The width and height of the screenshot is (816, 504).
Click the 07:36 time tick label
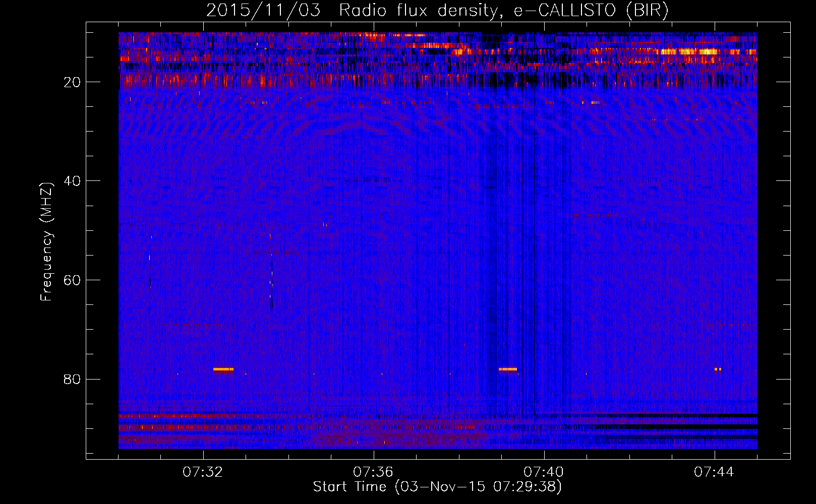[x=373, y=472]
